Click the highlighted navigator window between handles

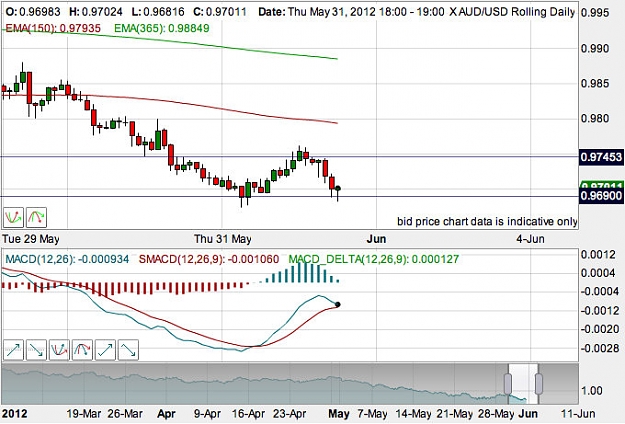point(523,383)
